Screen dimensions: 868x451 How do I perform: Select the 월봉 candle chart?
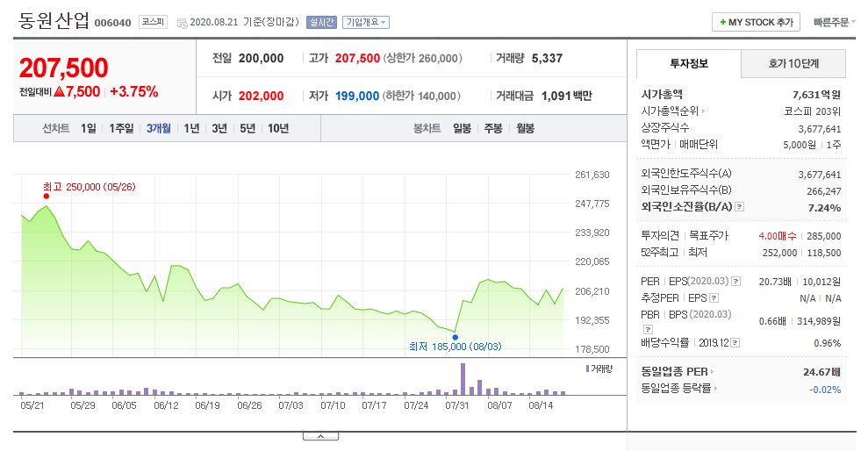(526, 128)
